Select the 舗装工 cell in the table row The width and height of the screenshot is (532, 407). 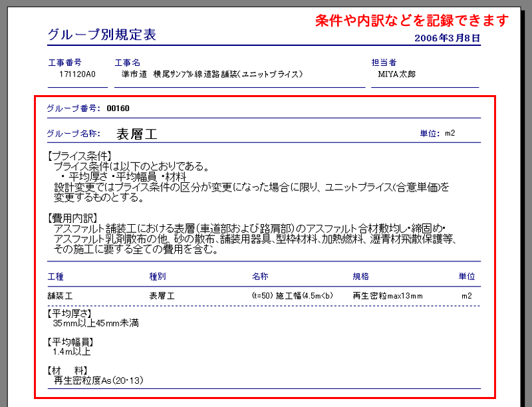(60, 296)
